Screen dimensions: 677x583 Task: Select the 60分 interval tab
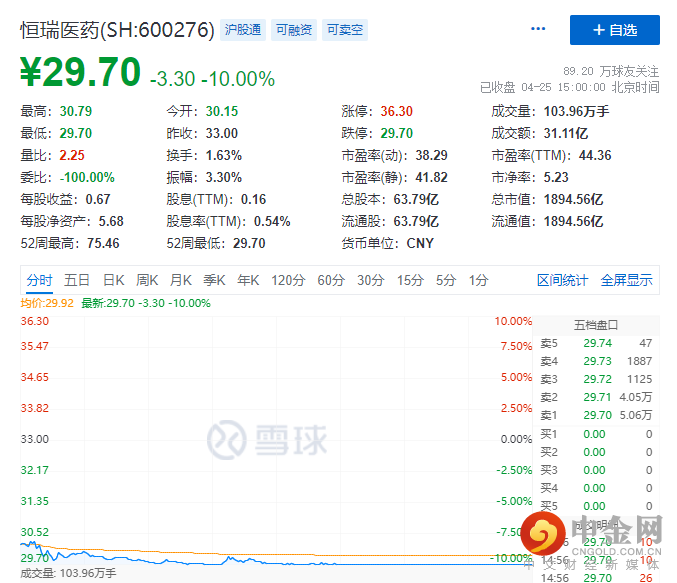coord(331,280)
